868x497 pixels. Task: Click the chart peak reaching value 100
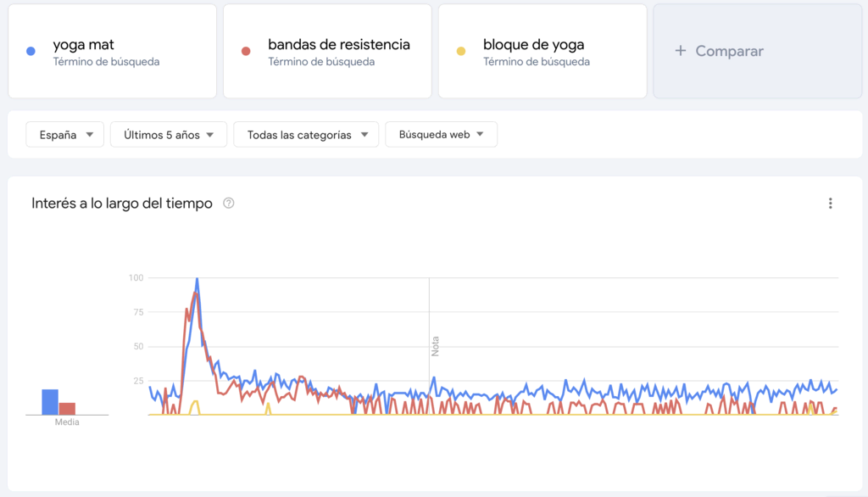tap(197, 278)
